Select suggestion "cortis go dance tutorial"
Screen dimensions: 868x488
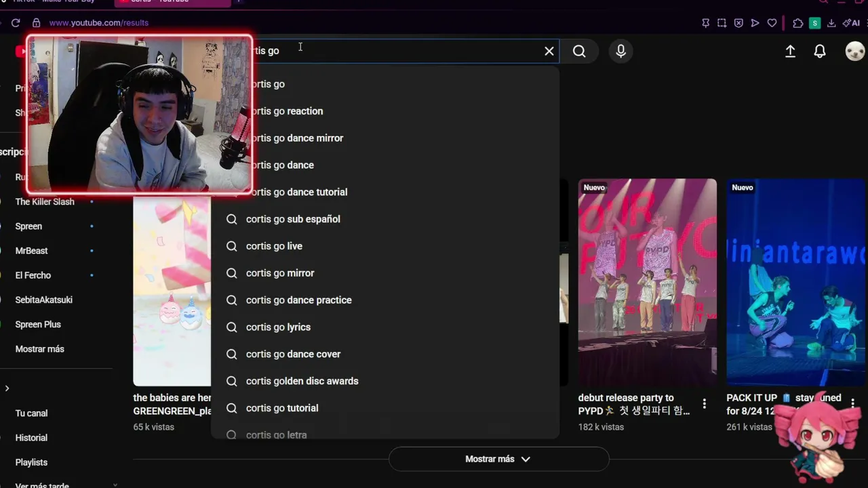tap(385, 192)
